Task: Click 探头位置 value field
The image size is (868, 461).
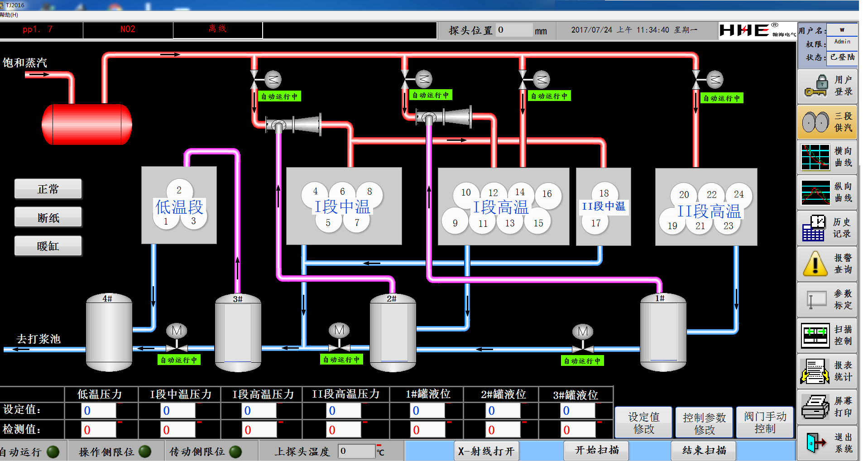Action: [514, 30]
